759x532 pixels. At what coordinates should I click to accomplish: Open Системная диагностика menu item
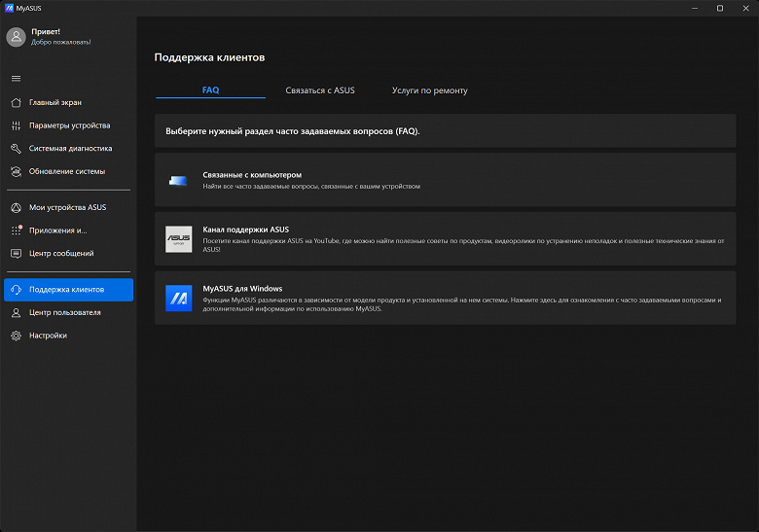[69, 149]
